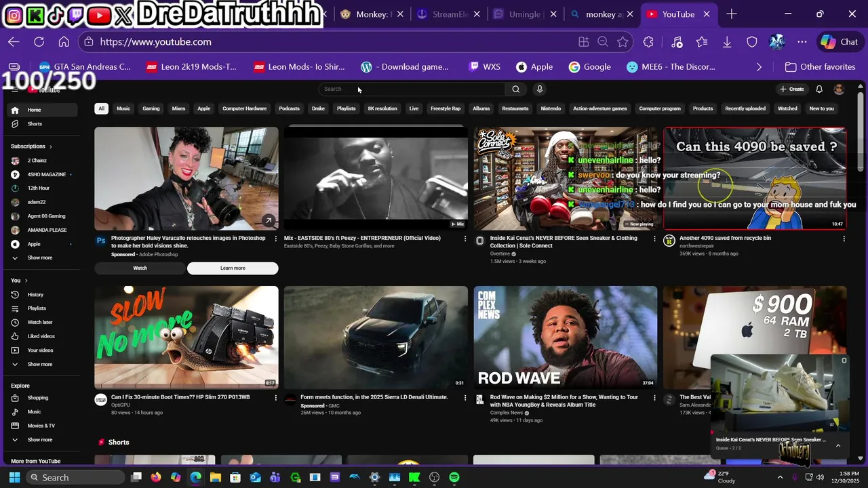The width and height of the screenshot is (868, 488).
Task: Expand the miniplayer queue chevron
Action: [x=838, y=445]
